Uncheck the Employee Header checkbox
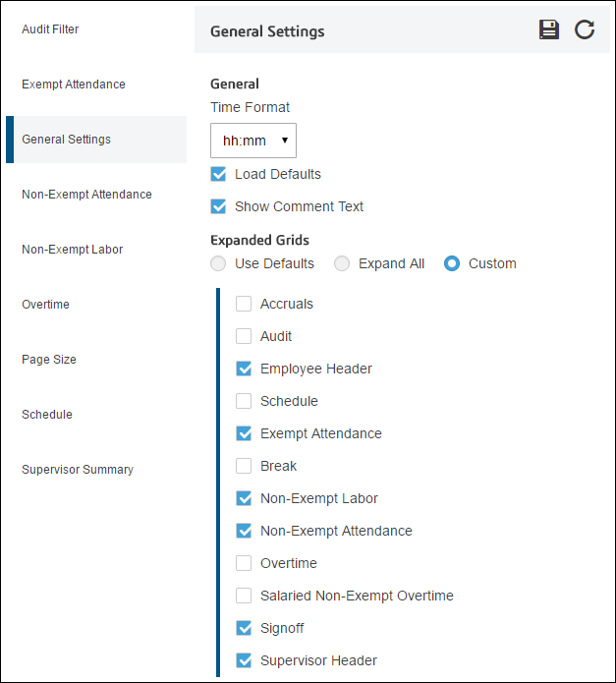Image resolution: width=616 pixels, height=683 pixels. [244, 369]
